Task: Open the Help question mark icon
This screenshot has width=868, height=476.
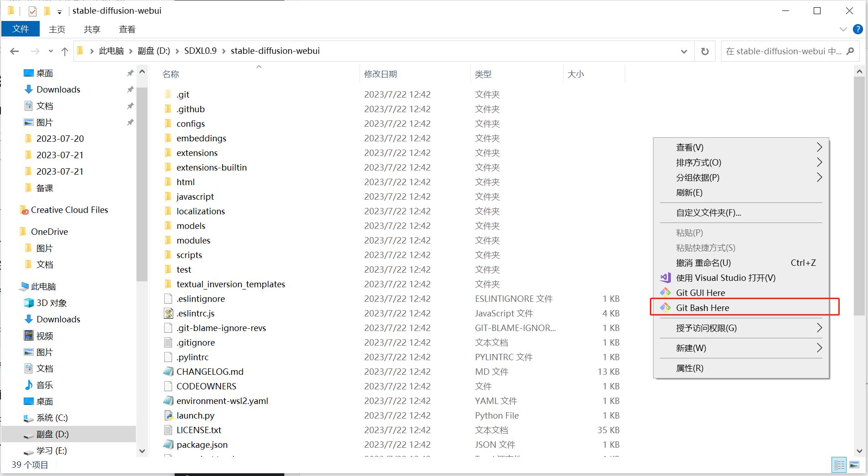Action: 858,29
